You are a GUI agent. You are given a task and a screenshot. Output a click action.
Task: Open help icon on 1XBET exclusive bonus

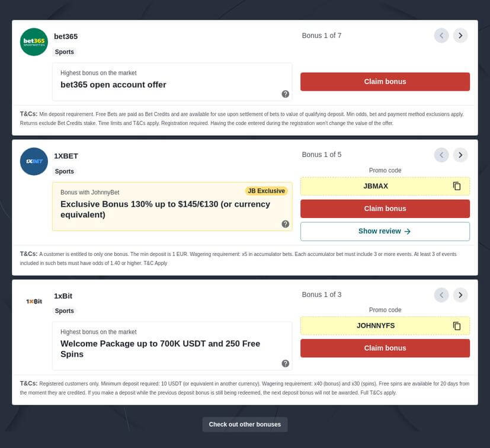286,224
